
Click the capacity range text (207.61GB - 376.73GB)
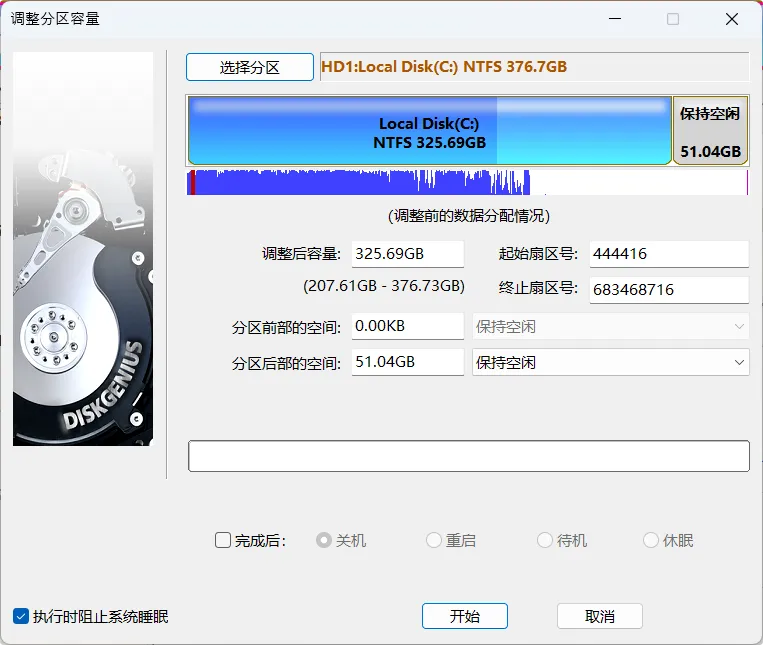coord(384,286)
